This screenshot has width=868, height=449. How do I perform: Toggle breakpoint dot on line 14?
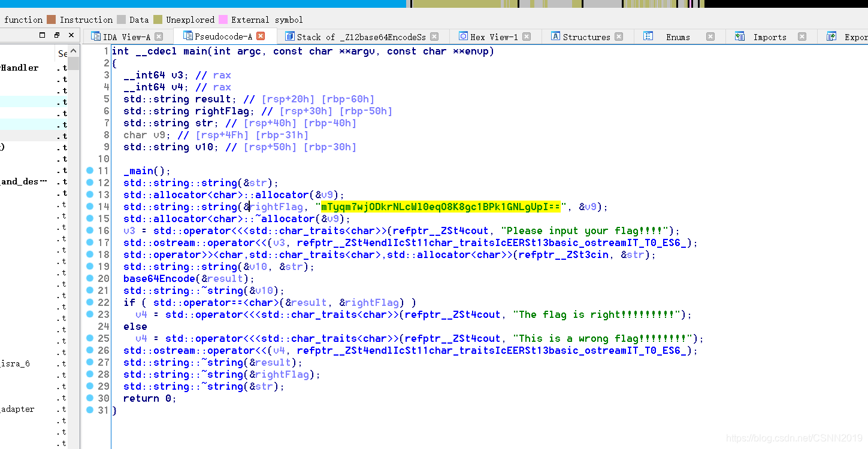[90, 207]
